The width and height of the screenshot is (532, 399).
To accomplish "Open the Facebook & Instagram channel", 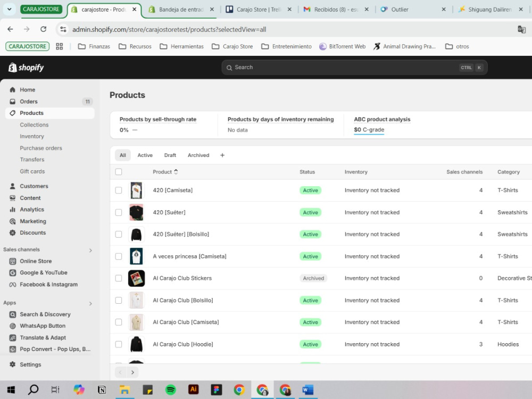I will click(x=48, y=284).
